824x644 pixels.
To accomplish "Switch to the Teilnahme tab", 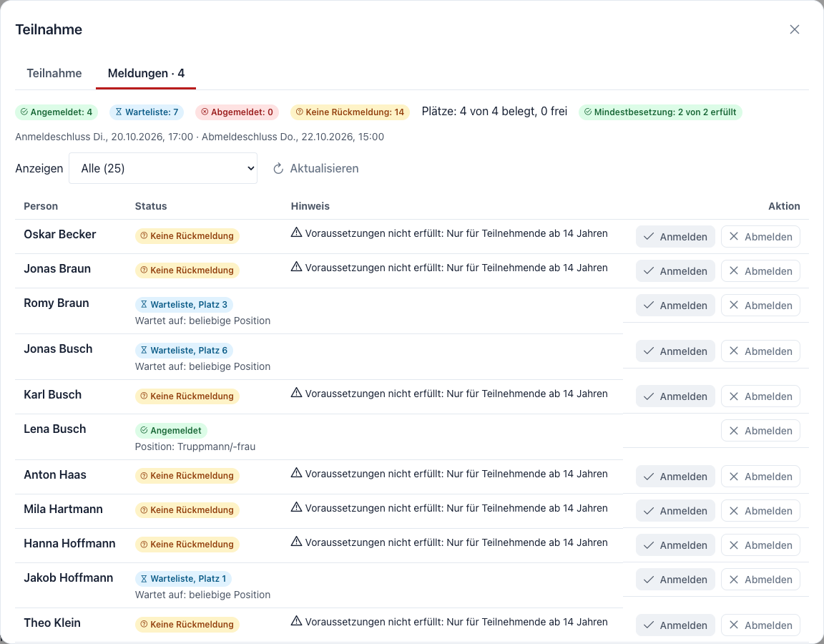I will 54,73.
